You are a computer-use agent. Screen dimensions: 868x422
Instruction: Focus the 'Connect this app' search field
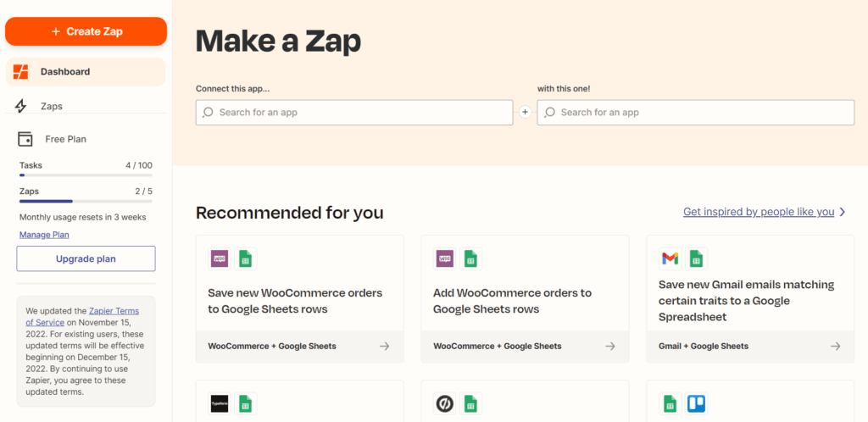354,113
